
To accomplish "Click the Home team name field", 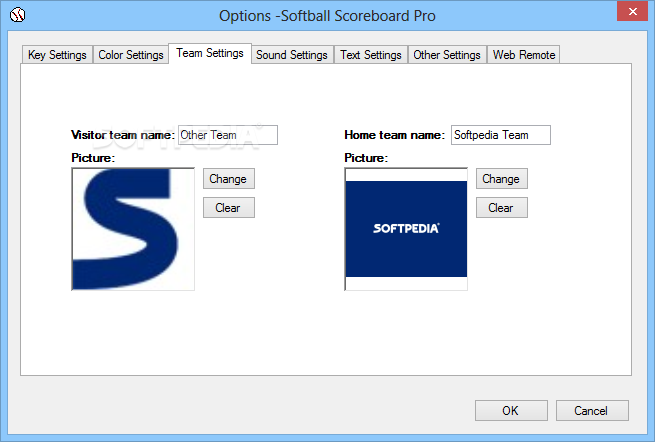I will 500,135.
